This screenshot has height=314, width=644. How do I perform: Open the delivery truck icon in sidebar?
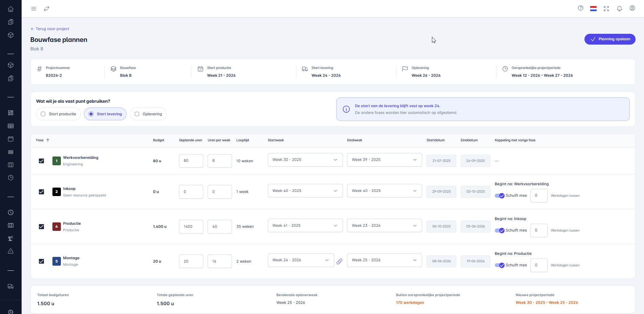tap(11, 286)
